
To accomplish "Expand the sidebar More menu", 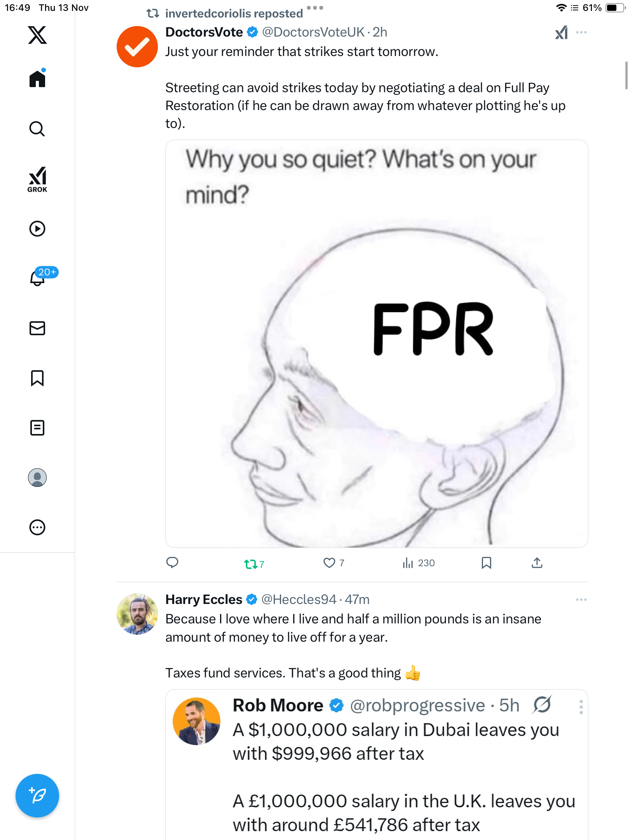I will [37, 527].
